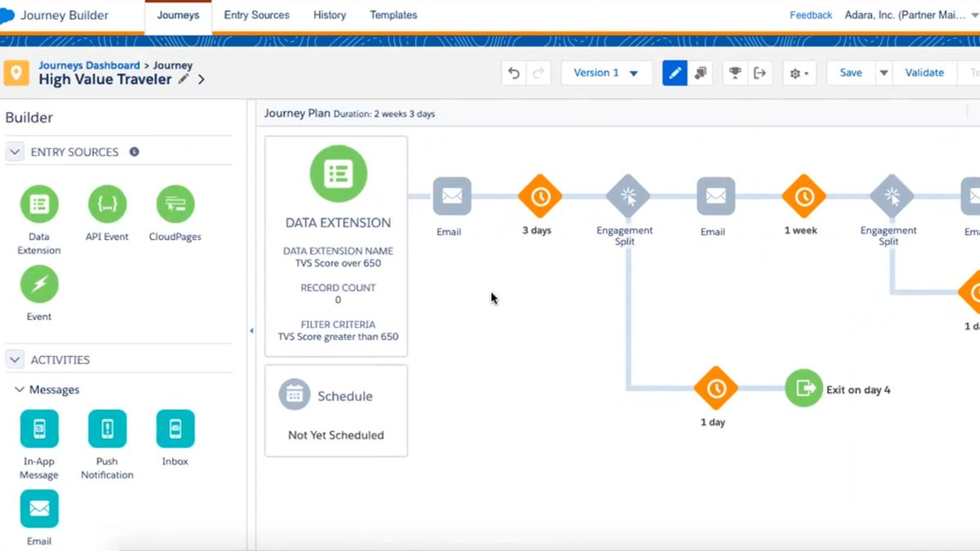The image size is (980, 551).
Task: Open the Feedback link
Action: pyautogui.click(x=811, y=16)
